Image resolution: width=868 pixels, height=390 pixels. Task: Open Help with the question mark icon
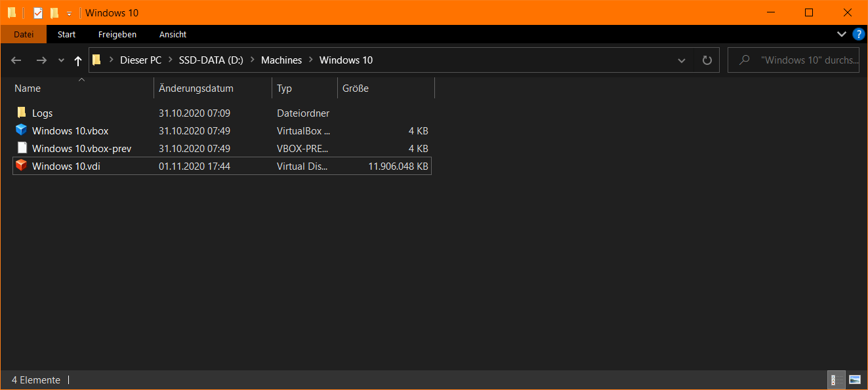[858, 34]
